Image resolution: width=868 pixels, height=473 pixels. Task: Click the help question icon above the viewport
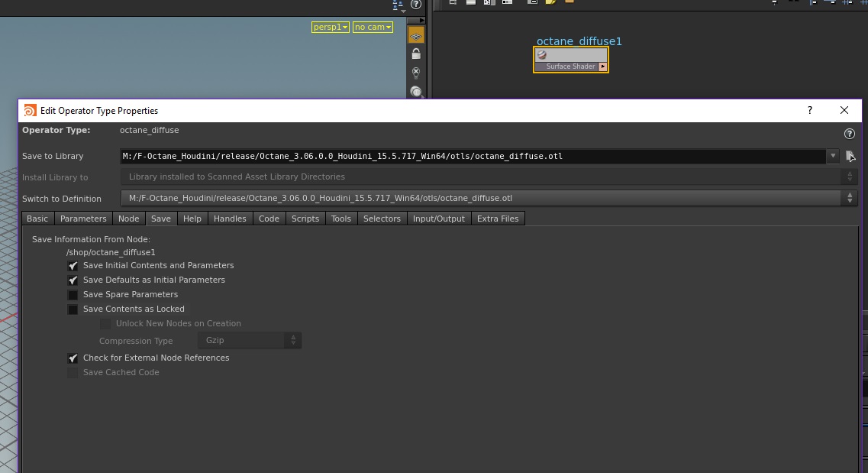tap(416, 5)
